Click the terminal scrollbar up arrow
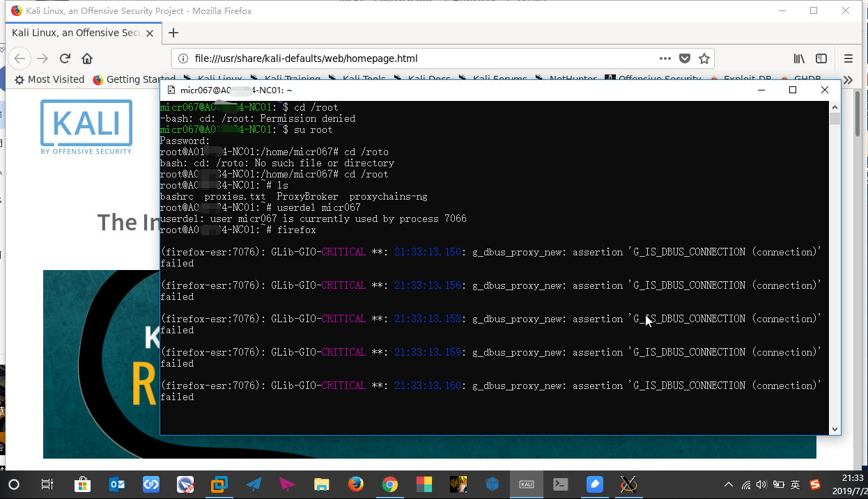The height and width of the screenshot is (499, 868). coord(835,106)
